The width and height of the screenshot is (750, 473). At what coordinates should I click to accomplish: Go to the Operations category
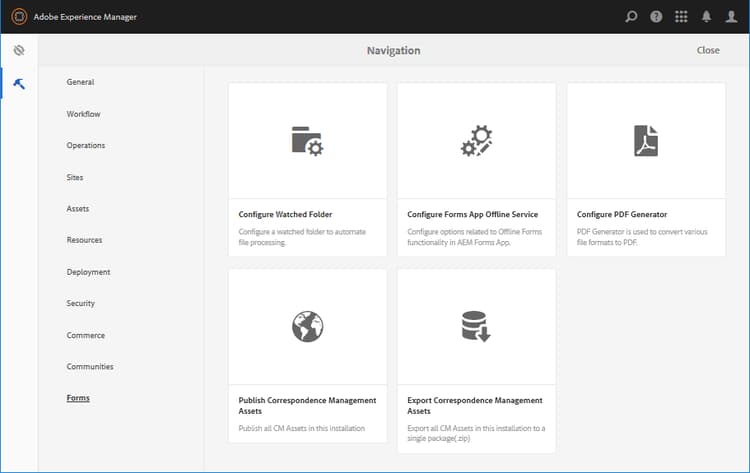(86, 145)
